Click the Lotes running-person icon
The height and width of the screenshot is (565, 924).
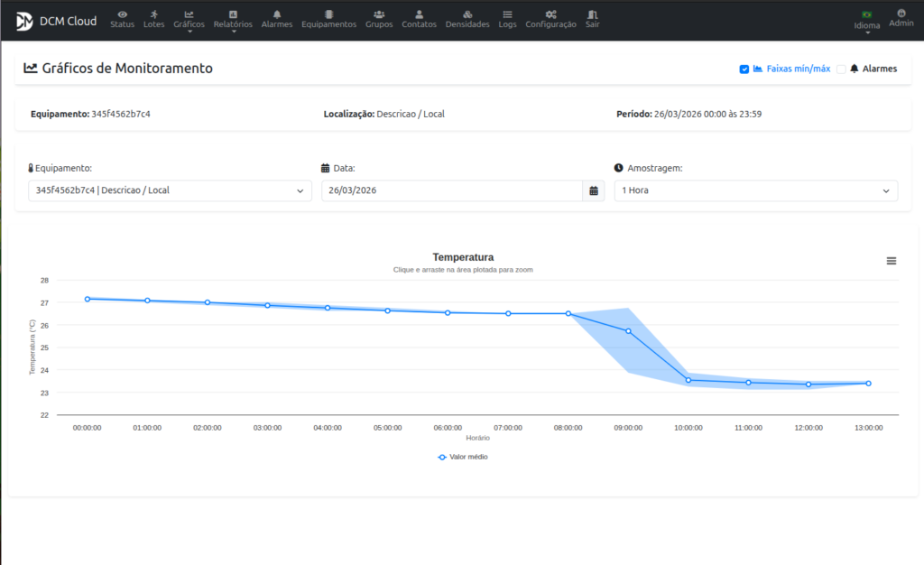[154, 14]
